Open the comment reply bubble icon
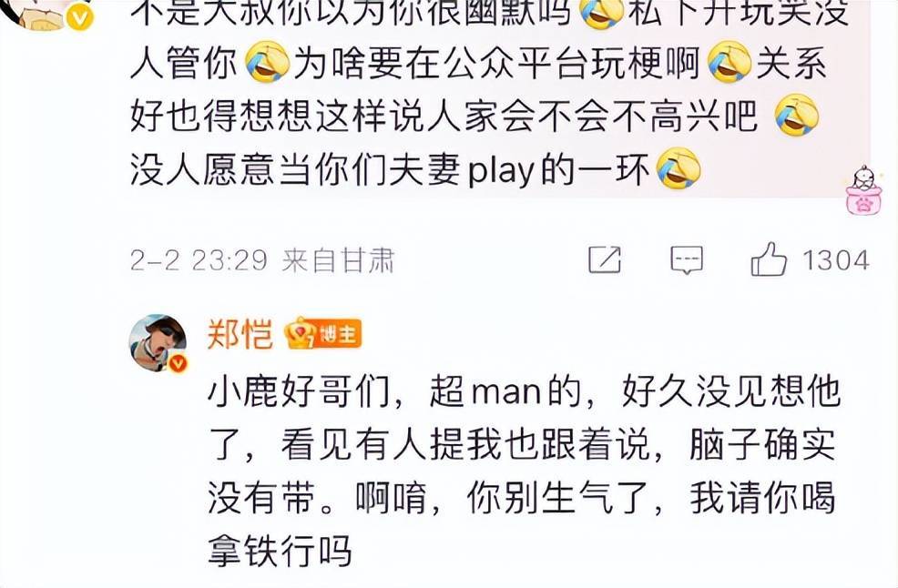The height and width of the screenshot is (588, 898). coord(686,260)
